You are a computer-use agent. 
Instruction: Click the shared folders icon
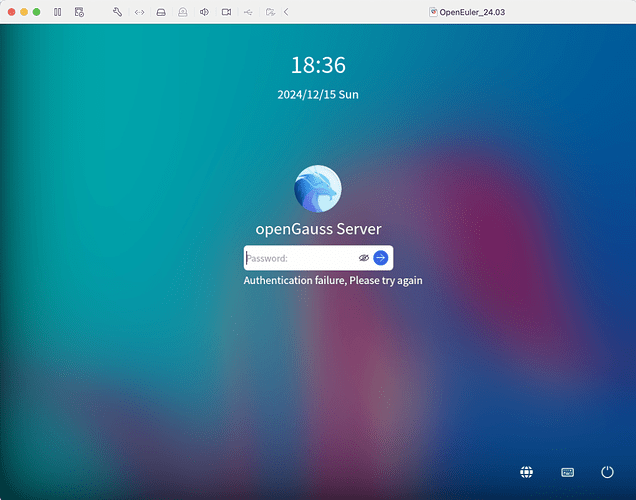click(x=268, y=12)
